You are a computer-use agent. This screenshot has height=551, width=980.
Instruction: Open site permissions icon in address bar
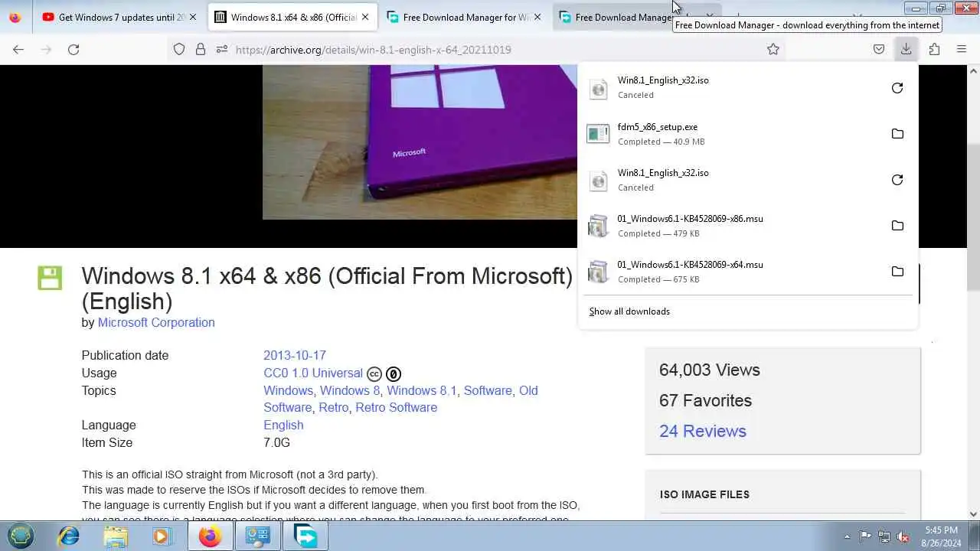point(222,49)
